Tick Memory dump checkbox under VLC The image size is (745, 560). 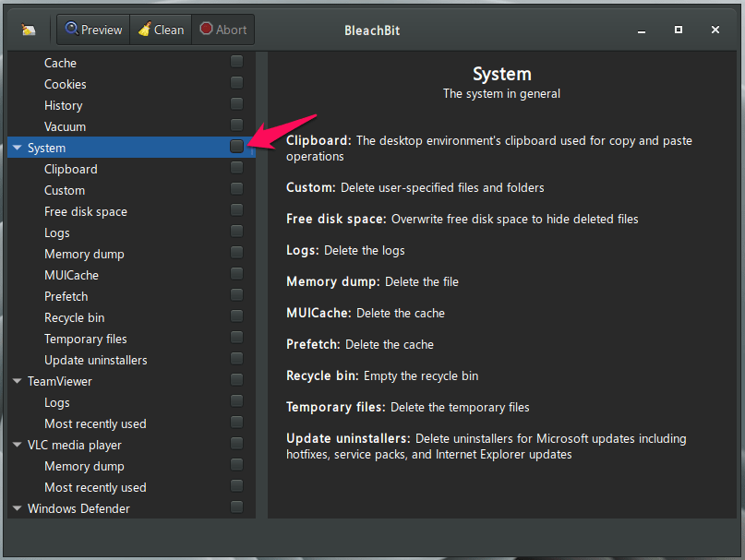pyautogui.click(x=236, y=465)
